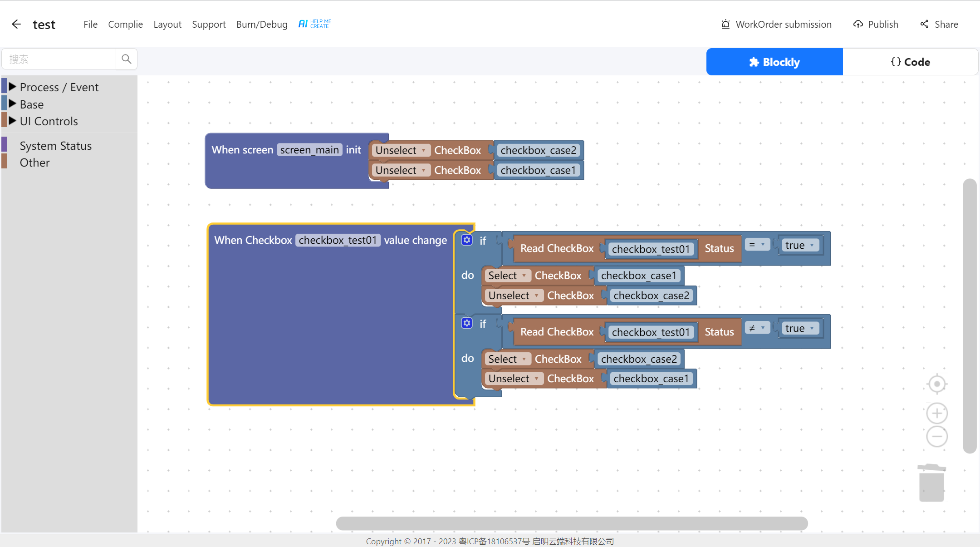Expand the Base category
The image size is (980, 547).
tap(13, 103)
